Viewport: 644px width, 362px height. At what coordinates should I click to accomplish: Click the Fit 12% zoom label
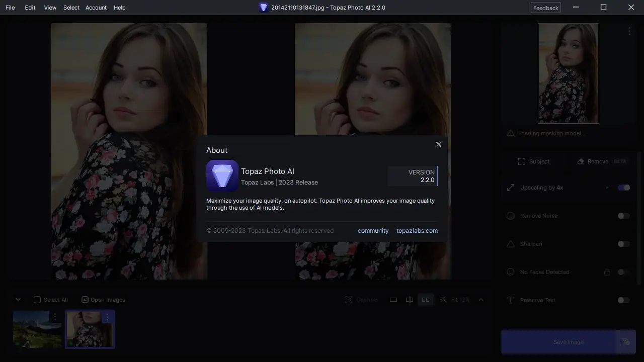pos(460,300)
